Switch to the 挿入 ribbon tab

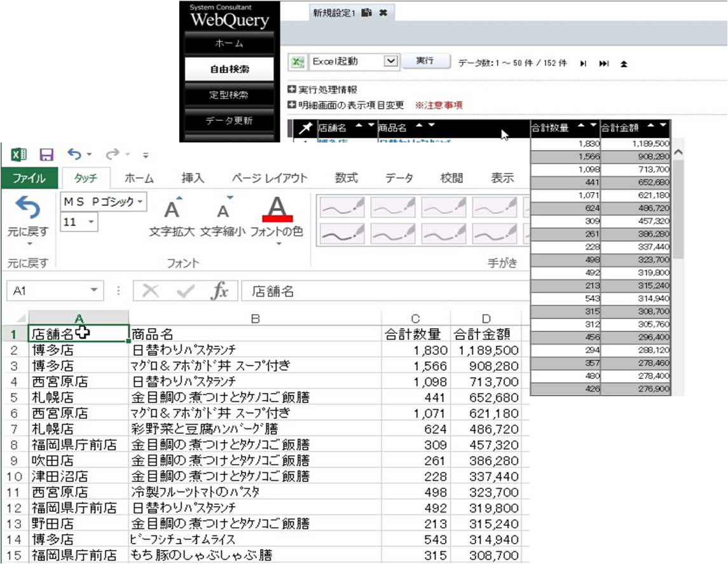[192, 178]
